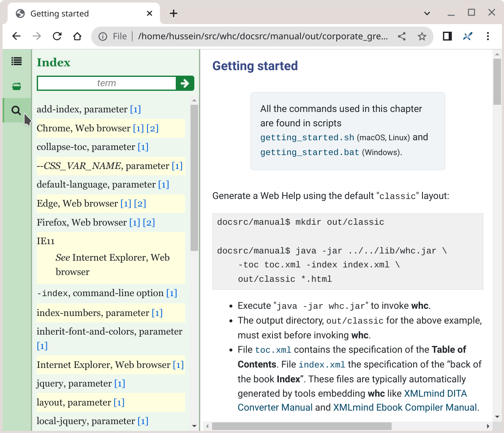Open the Table of Contents sidebar icon

(x=16, y=62)
